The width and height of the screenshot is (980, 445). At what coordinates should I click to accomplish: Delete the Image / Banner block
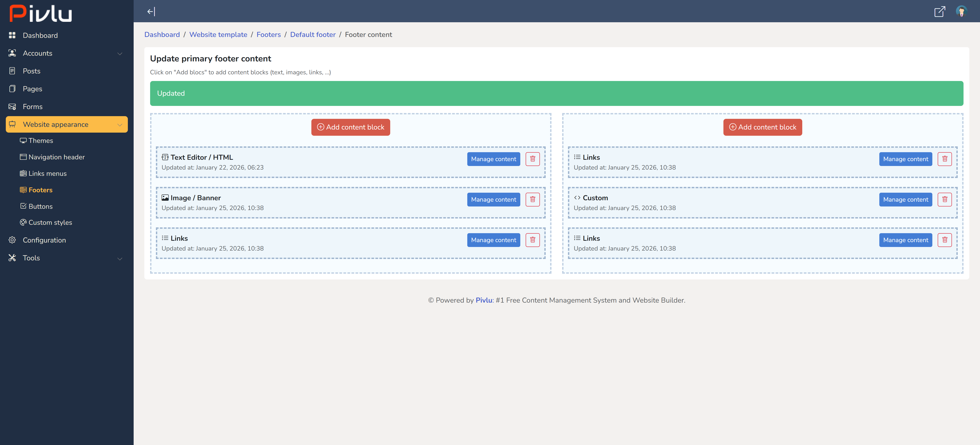[x=533, y=199]
